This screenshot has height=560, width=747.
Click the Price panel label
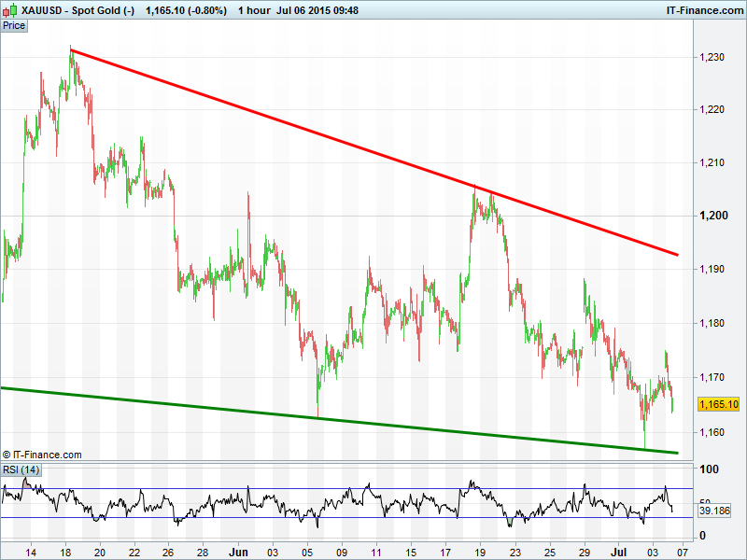14,25
